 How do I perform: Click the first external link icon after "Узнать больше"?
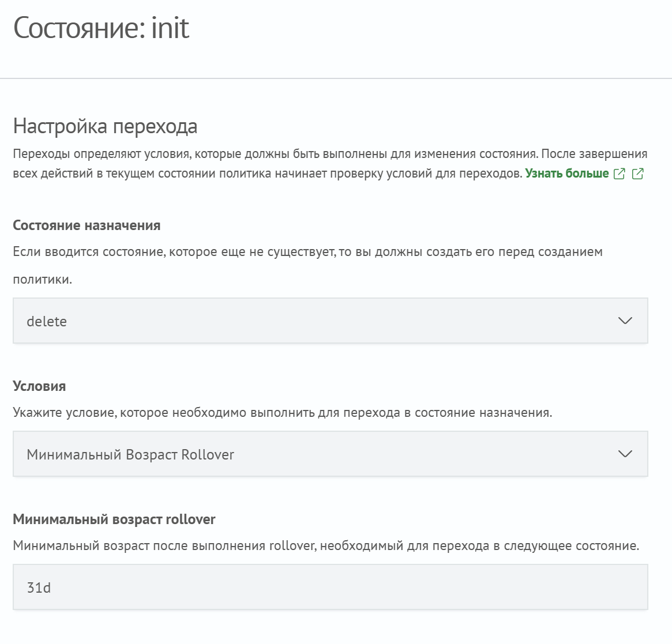[x=619, y=174]
